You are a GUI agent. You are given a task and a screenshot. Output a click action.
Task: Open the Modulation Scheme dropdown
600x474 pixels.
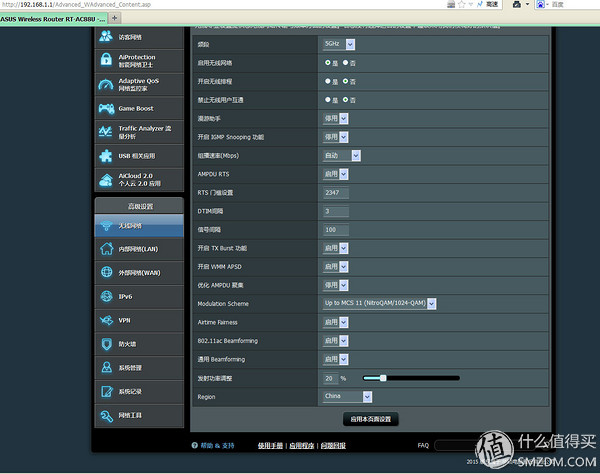380,303
